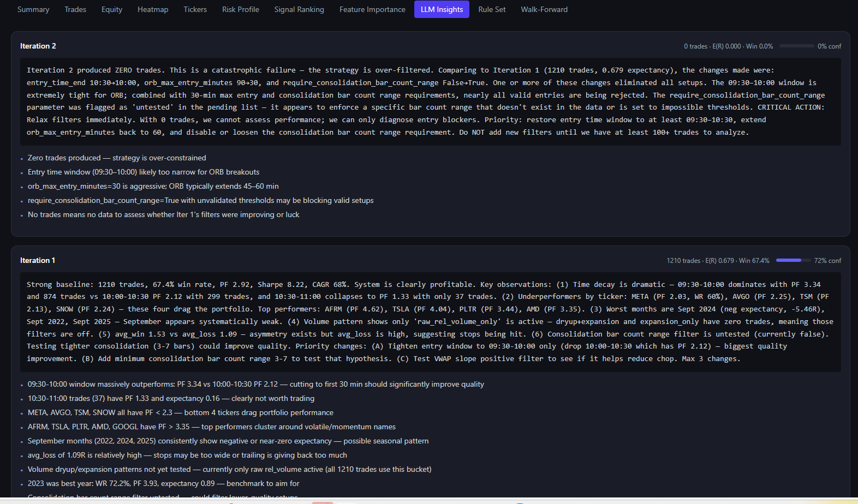
Task: Click bullet '10:30-11:00 trades (37) have PF 1.33'
Action: tap(171, 398)
